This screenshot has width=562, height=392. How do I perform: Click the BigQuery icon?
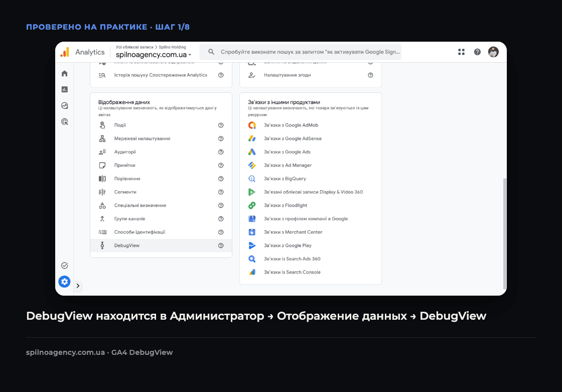click(252, 179)
